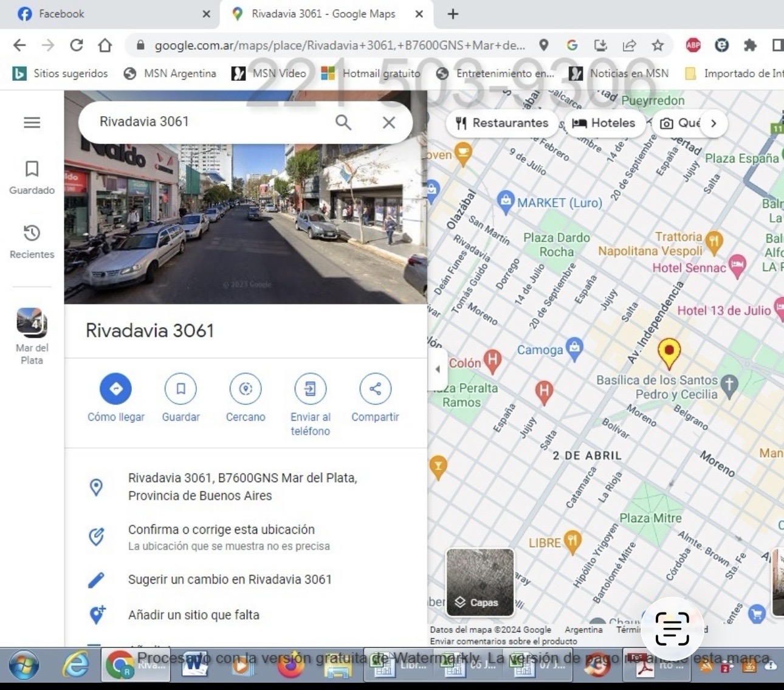Click the Plaza Mitre label on map
784x690 pixels.
click(650, 518)
